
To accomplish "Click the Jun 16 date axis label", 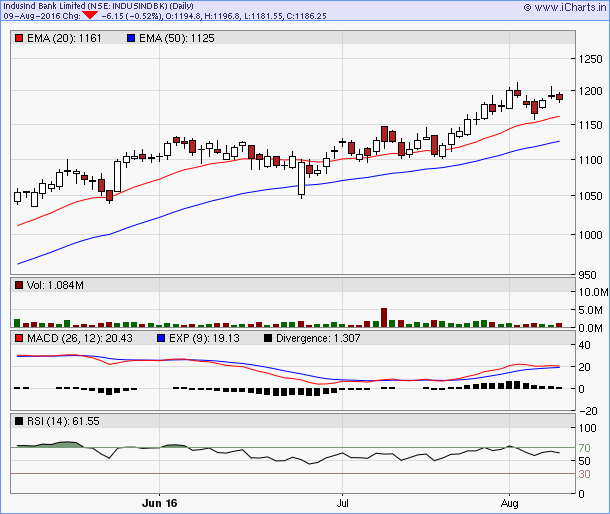I will pyautogui.click(x=160, y=503).
